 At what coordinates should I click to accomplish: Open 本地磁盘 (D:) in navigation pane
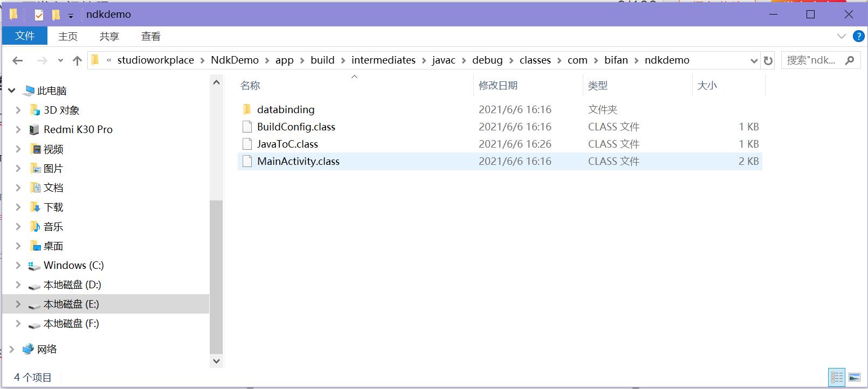(72, 284)
